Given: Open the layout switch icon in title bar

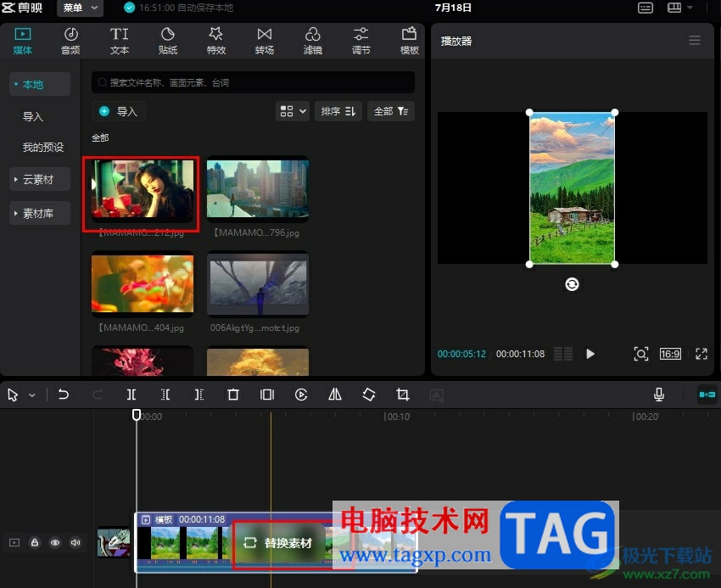Looking at the screenshot, I should 674,8.
